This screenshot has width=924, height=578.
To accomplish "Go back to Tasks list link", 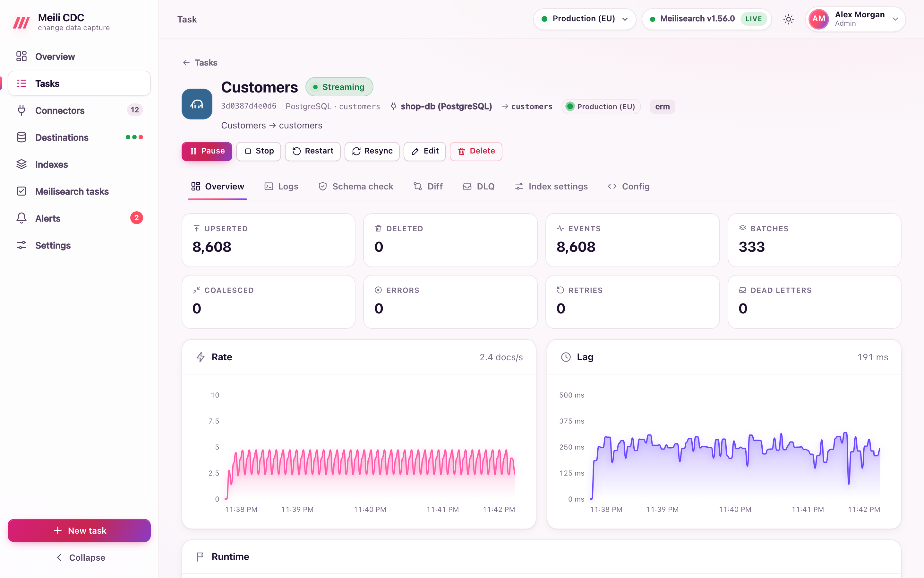I will point(200,63).
